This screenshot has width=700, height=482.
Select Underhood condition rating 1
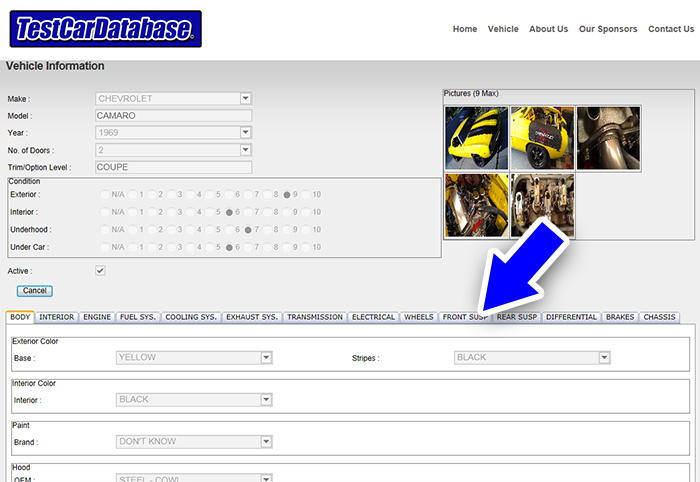133,230
